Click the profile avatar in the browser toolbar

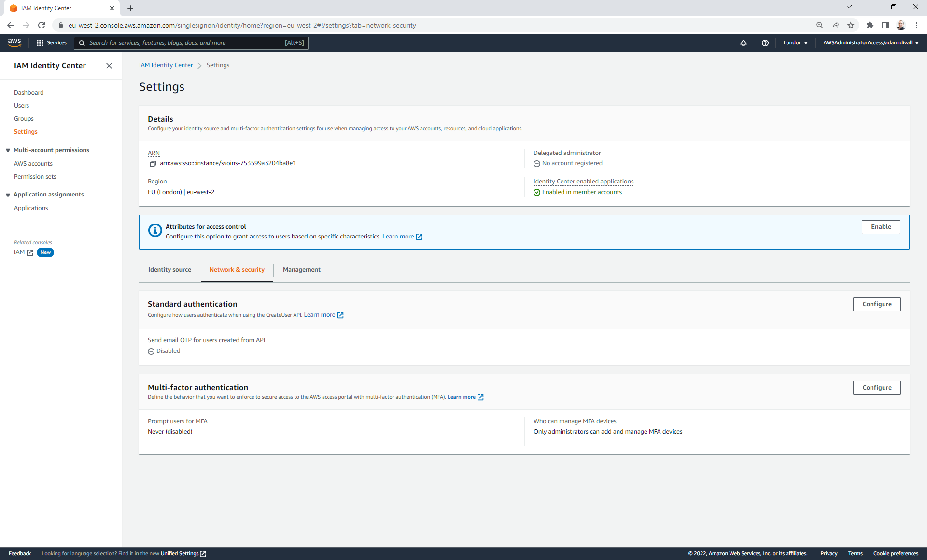click(901, 25)
